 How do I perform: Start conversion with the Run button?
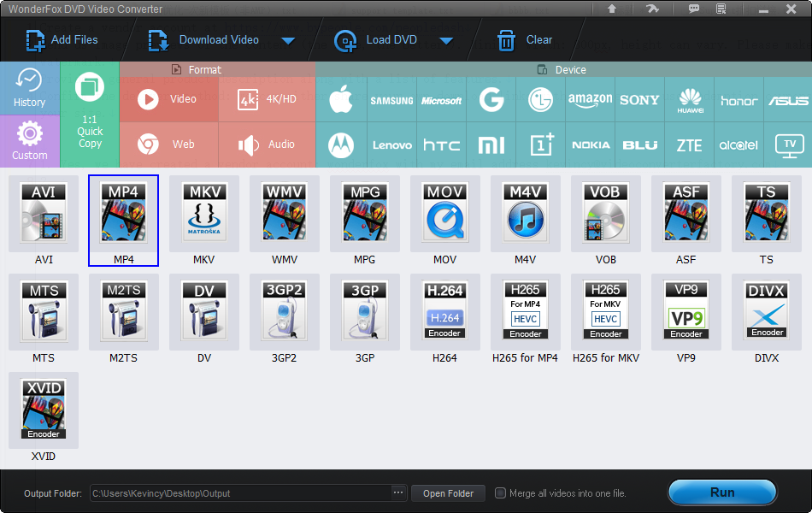(x=722, y=492)
